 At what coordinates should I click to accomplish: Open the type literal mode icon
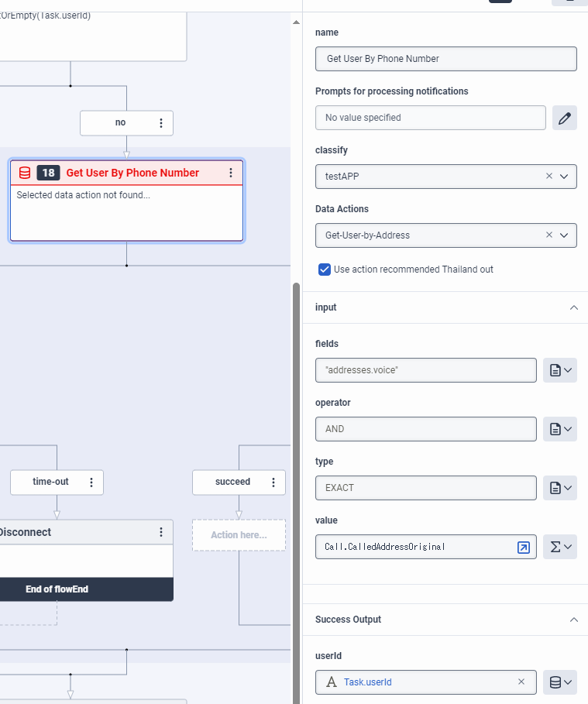[560, 488]
